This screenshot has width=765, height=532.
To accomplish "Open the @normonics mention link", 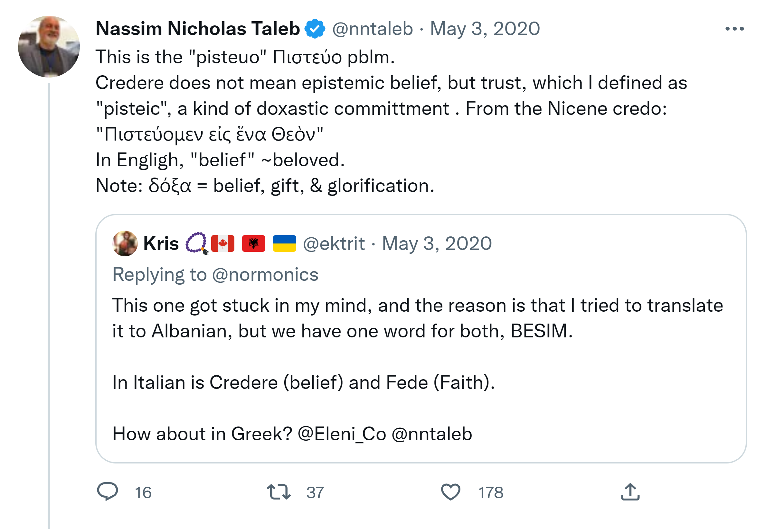I will pos(265,275).
